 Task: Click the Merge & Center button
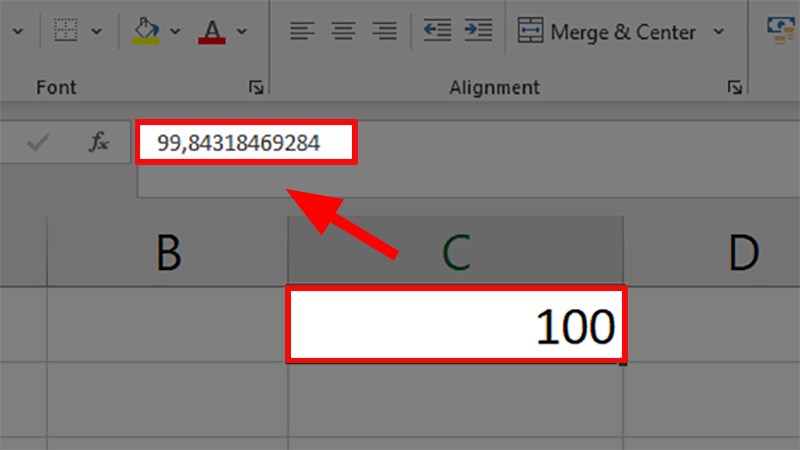point(608,32)
